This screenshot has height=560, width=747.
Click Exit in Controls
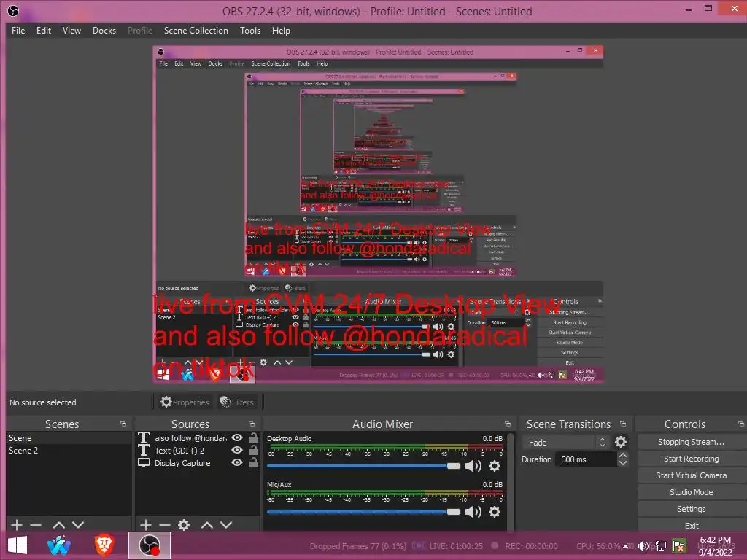(x=692, y=526)
